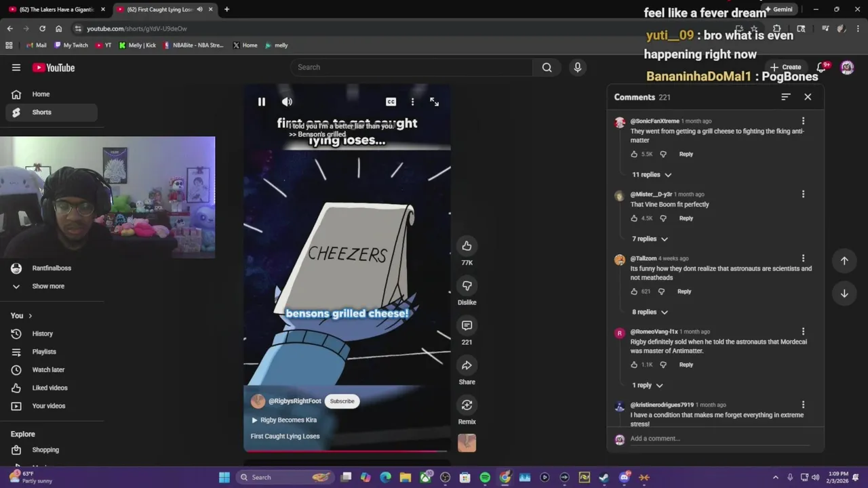
Task: Like RomeoVang-f1x's comment with 1.1K likes
Action: click(634, 365)
